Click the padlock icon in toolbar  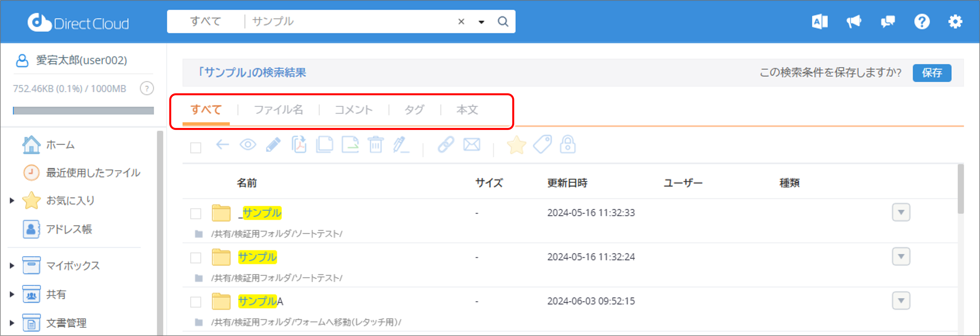(x=568, y=145)
